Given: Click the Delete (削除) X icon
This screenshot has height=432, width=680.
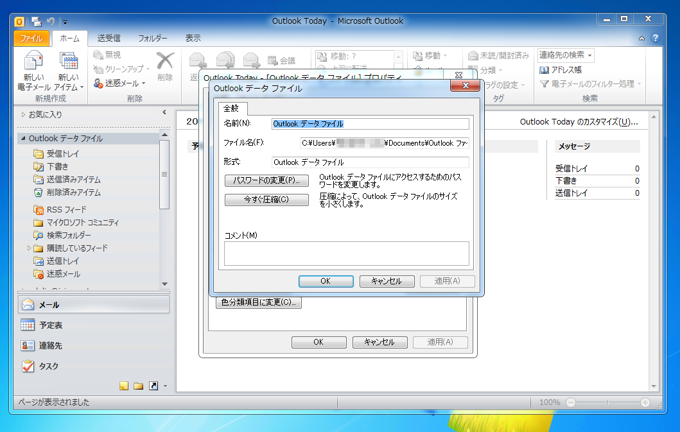Looking at the screenshot, I should click(x=165, y=61).
